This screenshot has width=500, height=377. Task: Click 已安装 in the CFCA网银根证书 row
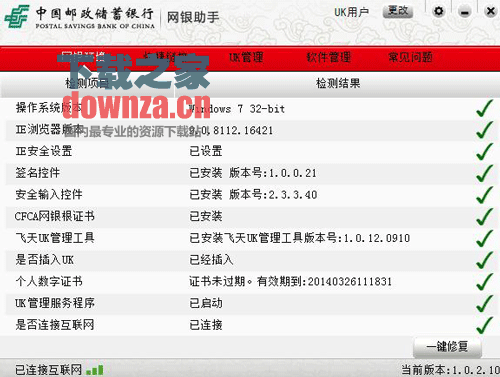(206, 216)
